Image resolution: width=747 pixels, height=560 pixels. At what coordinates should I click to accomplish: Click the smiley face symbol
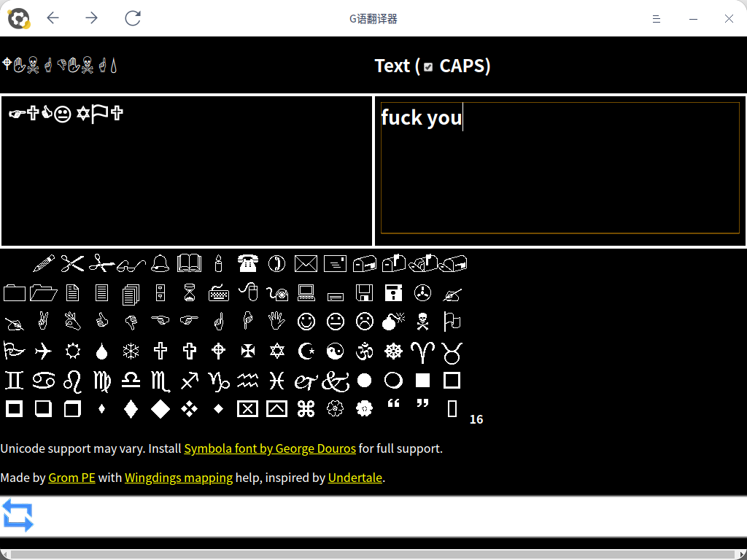[x=306, y=322]
